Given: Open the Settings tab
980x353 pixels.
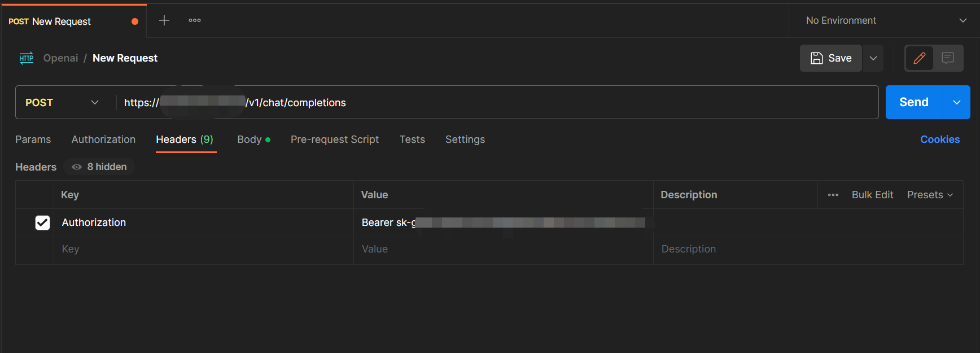Looking at the screenshot, I should click(x=465, y=140).
